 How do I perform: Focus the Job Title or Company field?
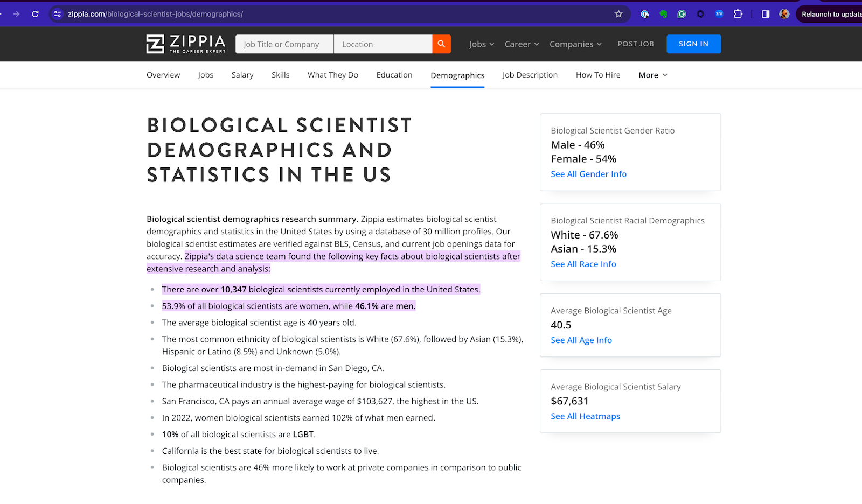[284, 44]
